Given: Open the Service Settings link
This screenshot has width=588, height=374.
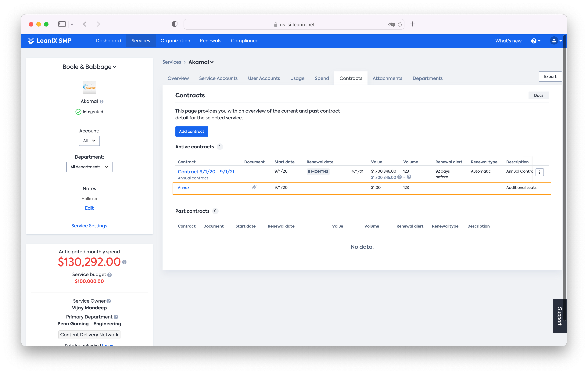Looking at the screenshot, I should (89, 226).
